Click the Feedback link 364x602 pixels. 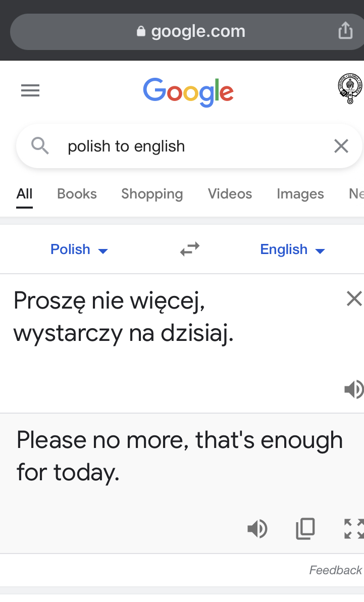(x=336, y=570)
